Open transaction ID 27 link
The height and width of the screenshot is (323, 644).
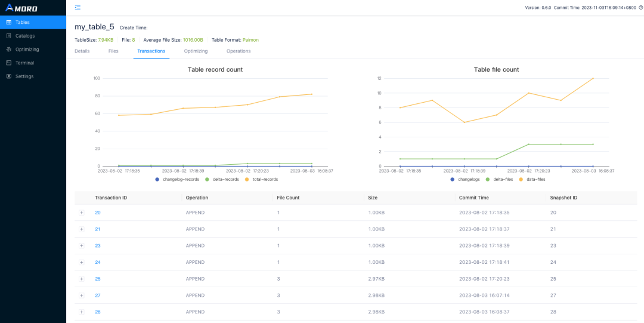point(98,296)
